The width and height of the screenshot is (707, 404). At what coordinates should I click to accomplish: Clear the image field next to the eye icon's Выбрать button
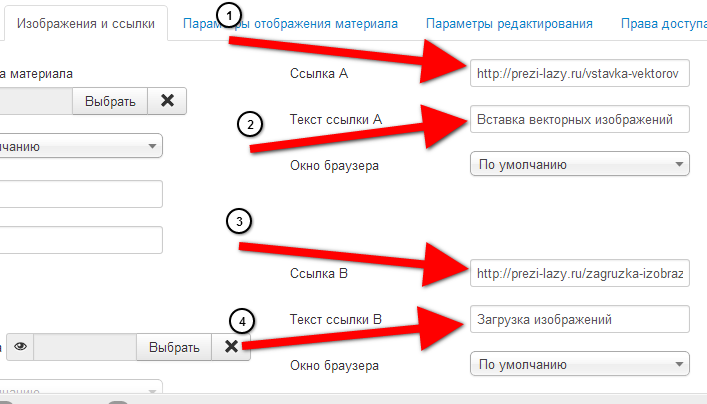pos(231,347)
